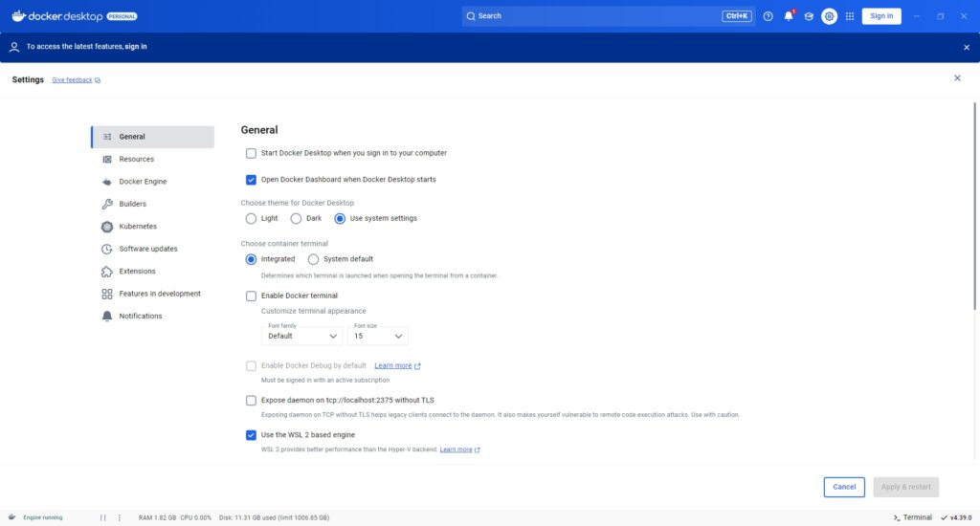Go to Builders settings

(x=153, y=205)
